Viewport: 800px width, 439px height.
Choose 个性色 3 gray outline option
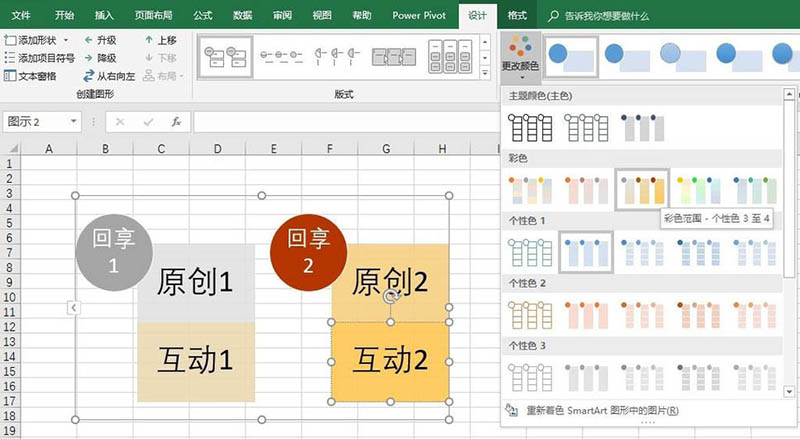[530, 377]
